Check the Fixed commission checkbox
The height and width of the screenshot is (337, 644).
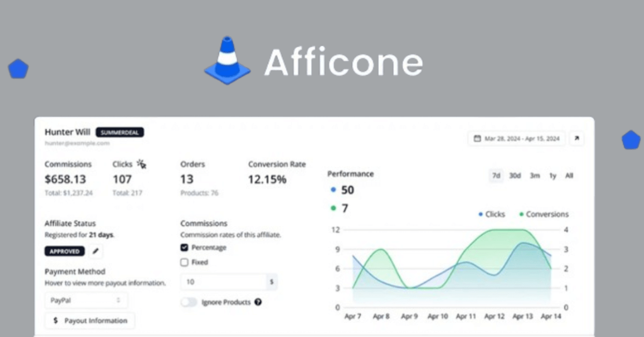pyautogui.click(x=185, y=262)
